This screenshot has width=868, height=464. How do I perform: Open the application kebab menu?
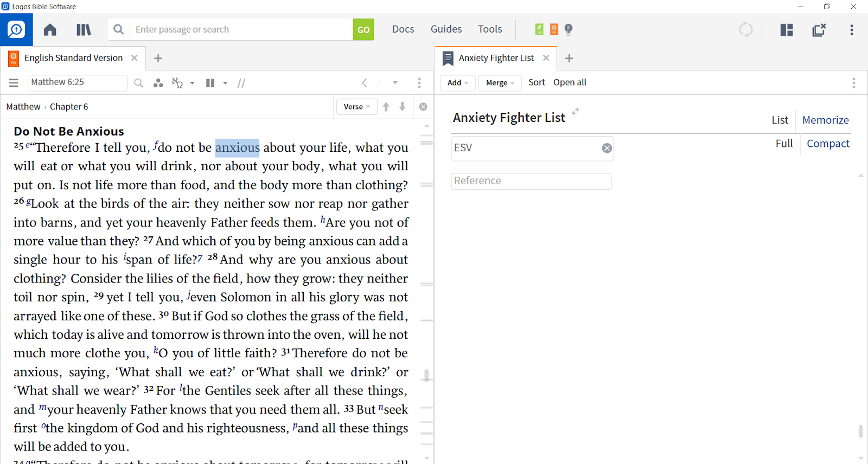852,30
